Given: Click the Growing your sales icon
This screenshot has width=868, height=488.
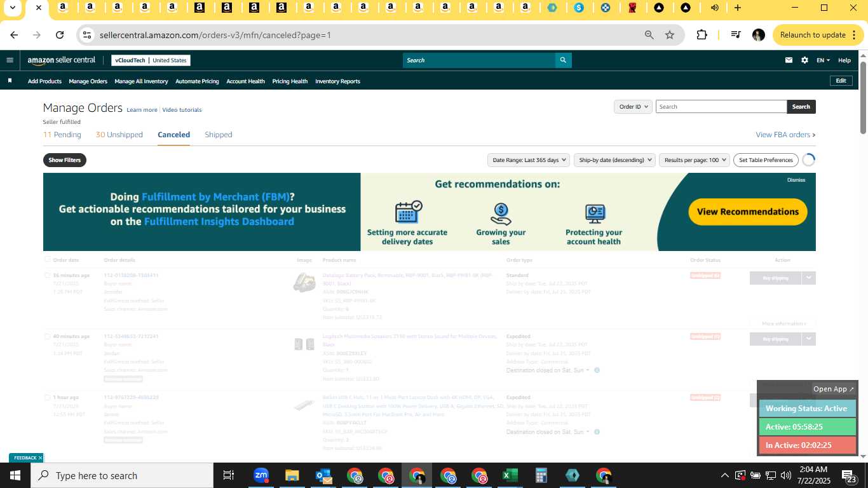Looking at the screenshot, I should click(x=501, y=213).
